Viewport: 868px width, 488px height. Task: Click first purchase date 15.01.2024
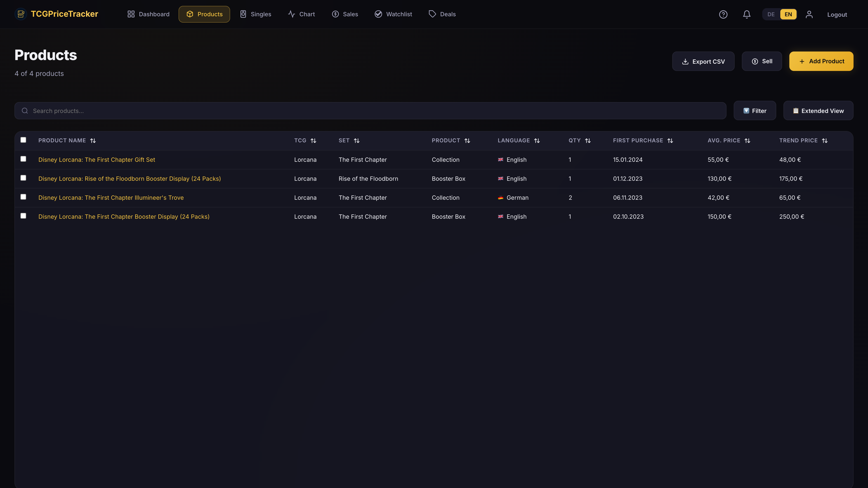[x=627, y=160]
